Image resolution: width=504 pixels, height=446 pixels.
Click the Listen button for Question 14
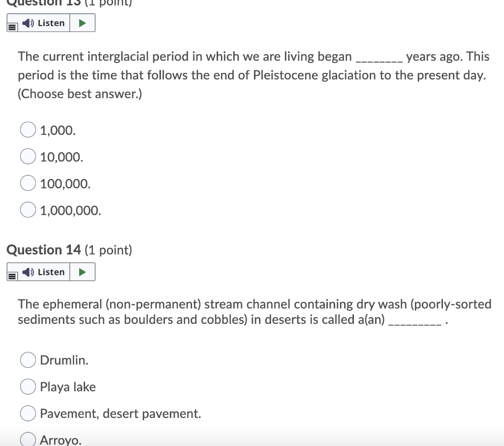tap(44, 272)
